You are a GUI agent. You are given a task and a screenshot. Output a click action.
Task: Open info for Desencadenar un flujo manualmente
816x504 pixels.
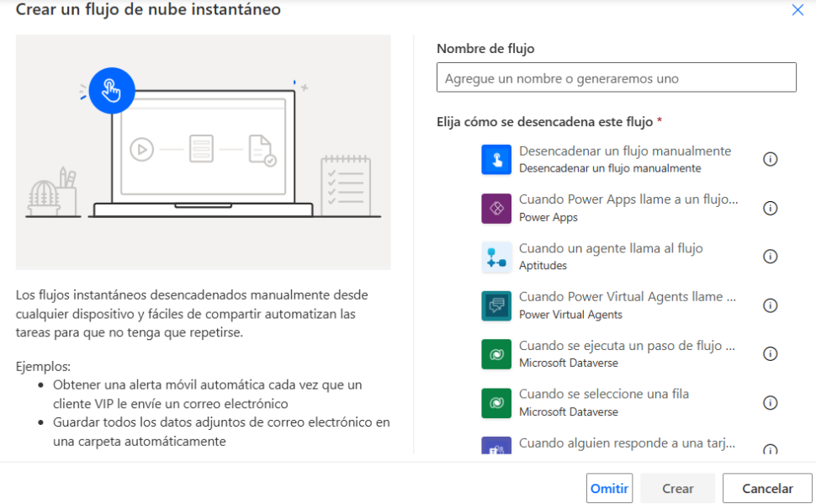click(769, 159)
